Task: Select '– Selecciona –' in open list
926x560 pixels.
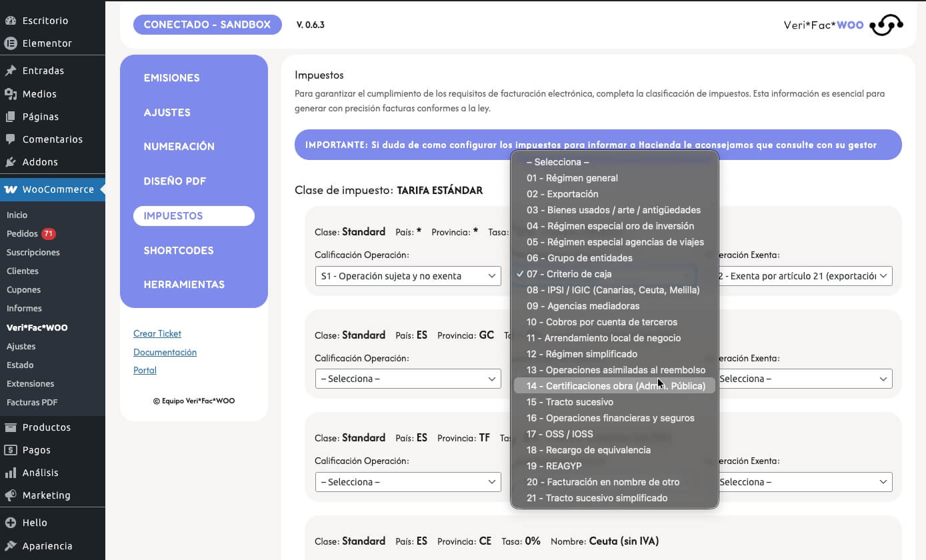Action: [615, 162]
